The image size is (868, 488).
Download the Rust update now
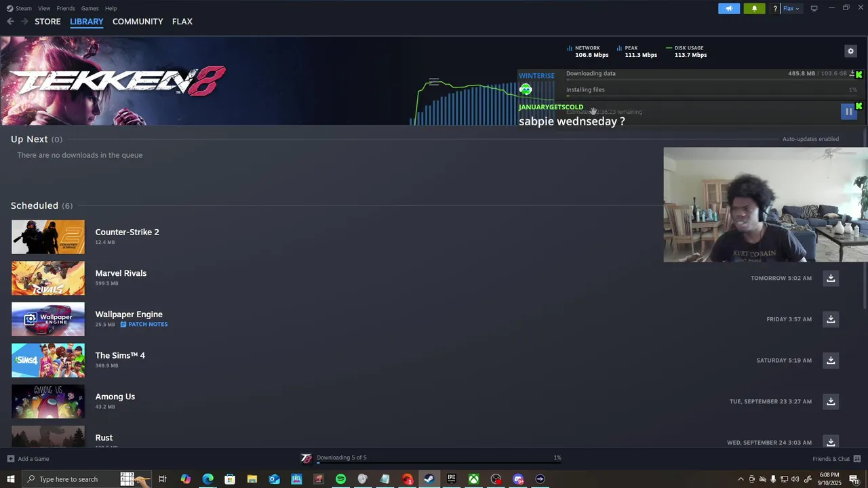point(831,442)
